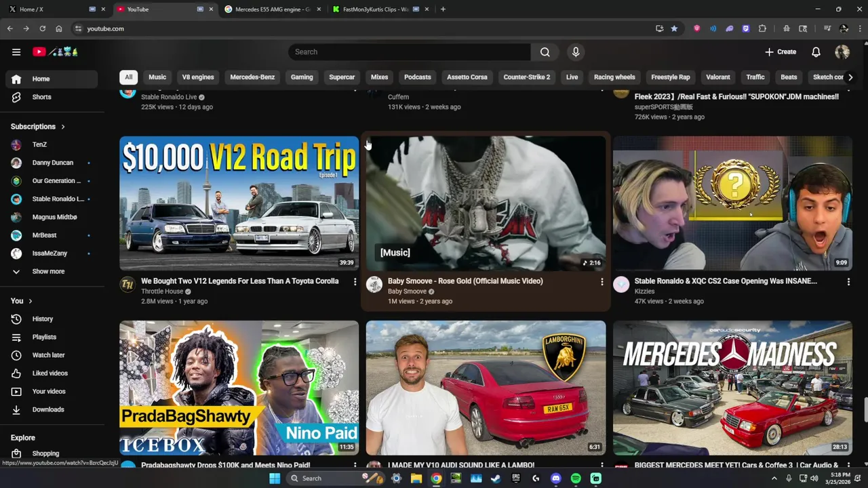
Task: Open File Explorer from the taskbar
Action: coord(416,479)
